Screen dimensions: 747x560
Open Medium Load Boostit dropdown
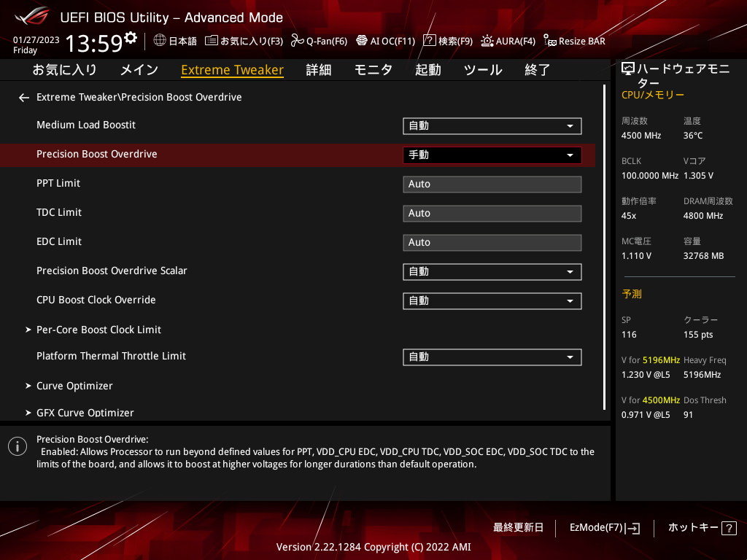(492, 126)
